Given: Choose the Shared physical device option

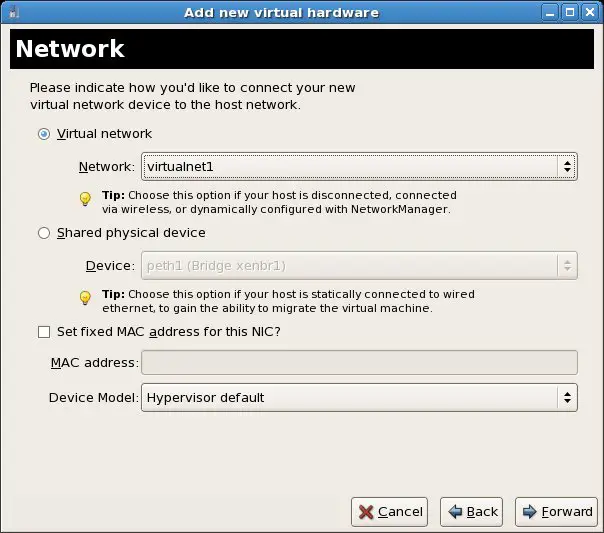Looking at the screenshot, I should coord(43,233).
